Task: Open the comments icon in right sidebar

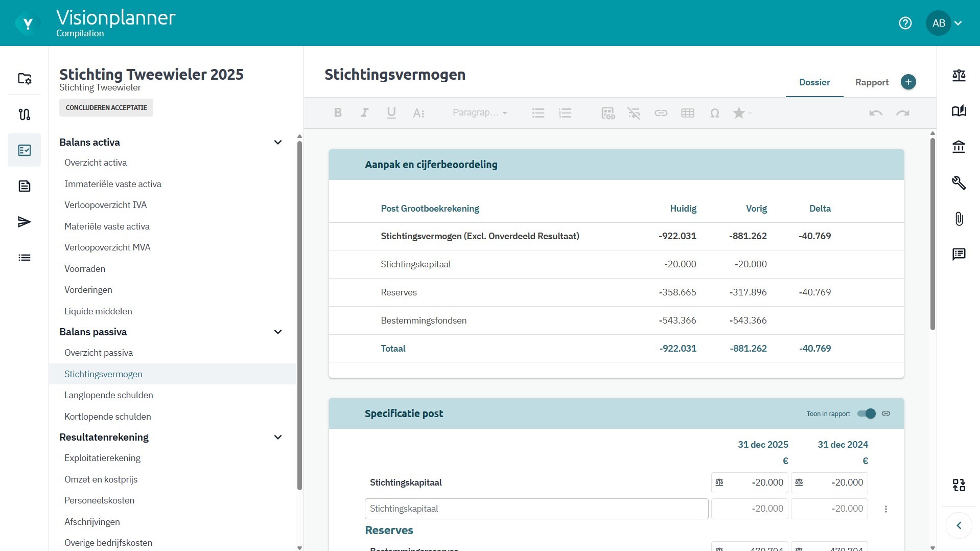Action: click(x=959, y=254)
